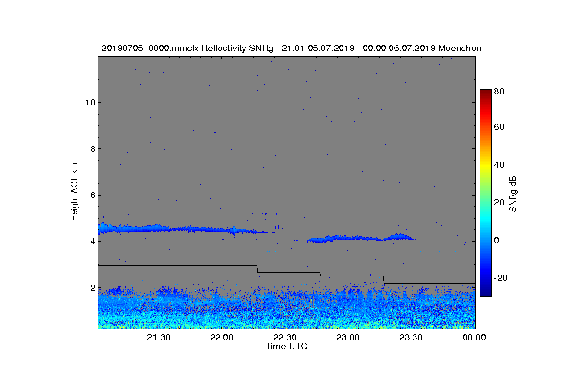Click the height tick label 6
The image size is (588, 392).
click(92, 195)
